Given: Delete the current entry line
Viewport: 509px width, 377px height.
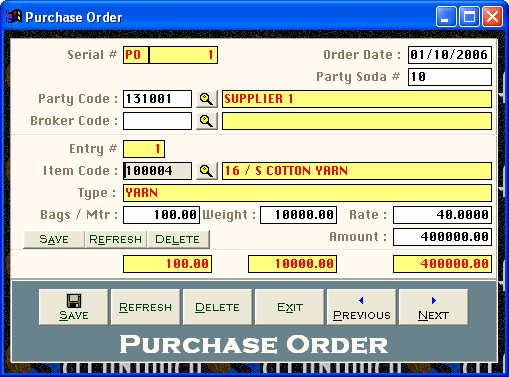Looking at the screenshot, I should click(178, 239).
